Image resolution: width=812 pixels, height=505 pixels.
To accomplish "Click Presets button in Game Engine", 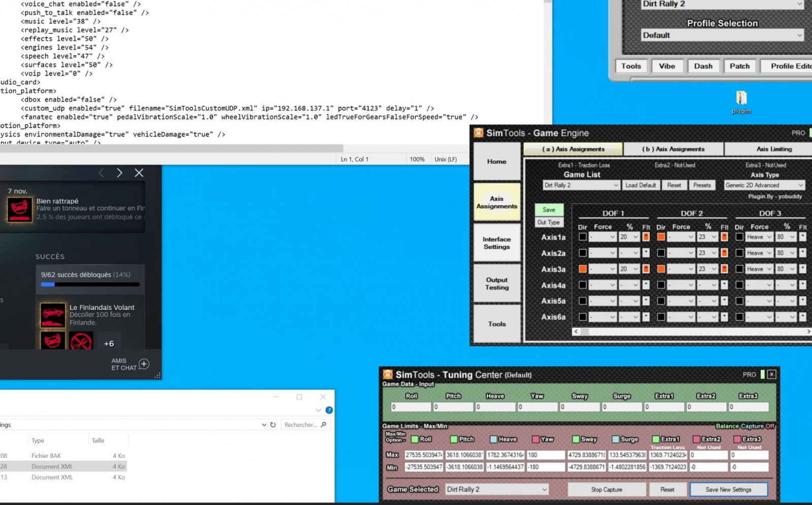I will [702, 185].
